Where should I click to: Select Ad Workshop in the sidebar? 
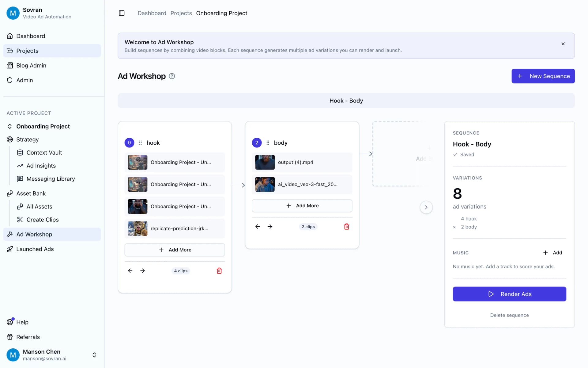click(52, 234)
